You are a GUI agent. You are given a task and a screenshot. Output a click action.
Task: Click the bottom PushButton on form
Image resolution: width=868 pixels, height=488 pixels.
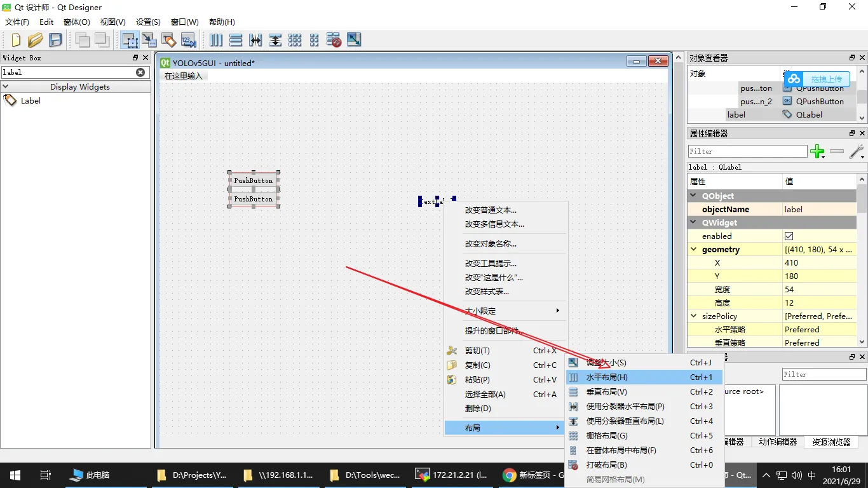253,199
